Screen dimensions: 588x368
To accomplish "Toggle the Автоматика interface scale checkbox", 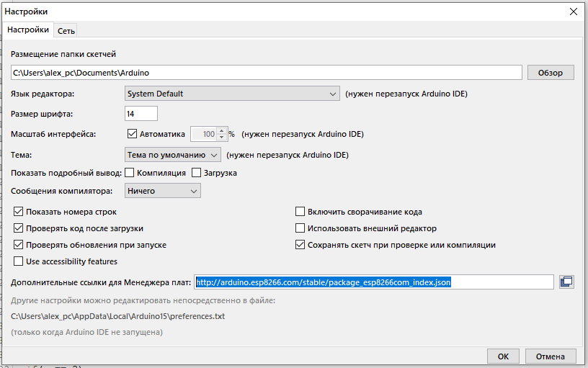I will click(x=132, y=134).
